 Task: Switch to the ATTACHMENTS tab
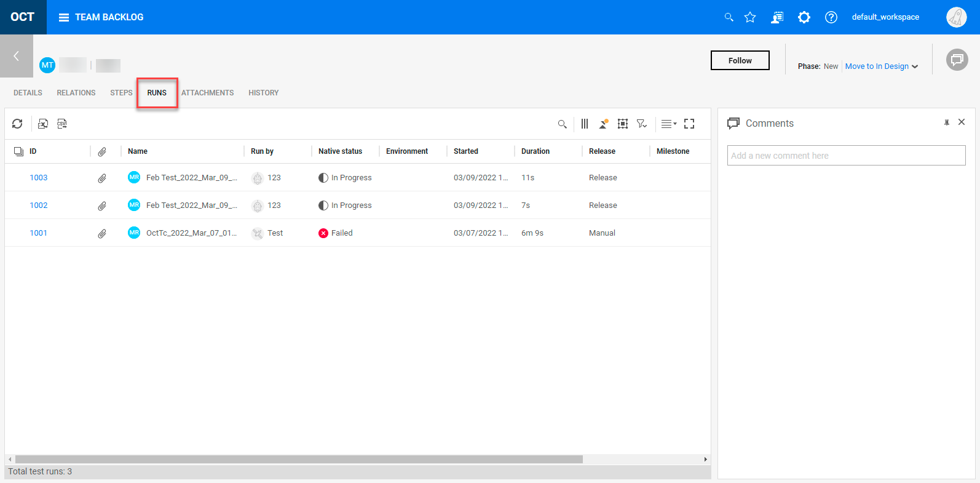click(x=207, y=93)
